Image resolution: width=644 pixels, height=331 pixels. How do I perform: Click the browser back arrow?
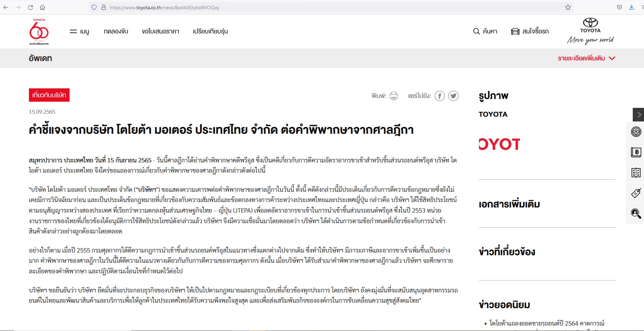[x=6, y=7]
